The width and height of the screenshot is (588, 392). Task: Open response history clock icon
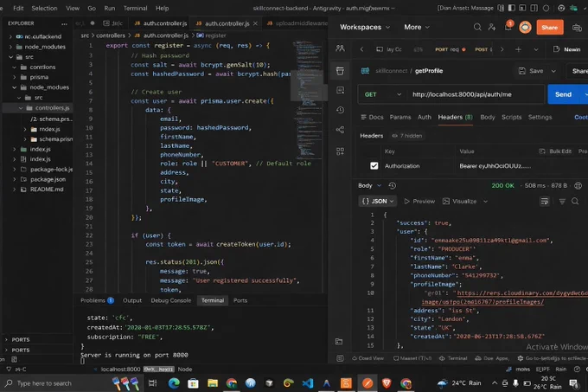(x=393, y=185)
